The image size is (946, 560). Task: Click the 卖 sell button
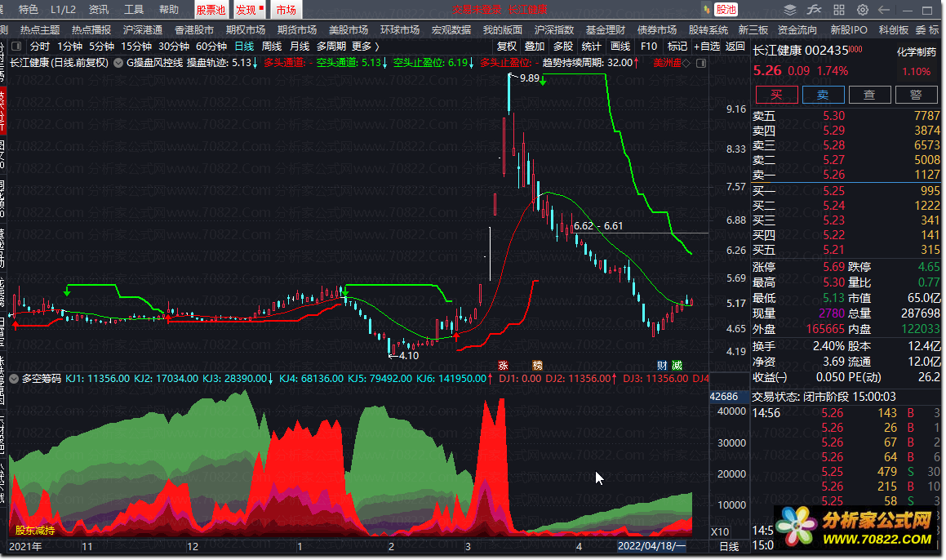(x=823, y=94)
